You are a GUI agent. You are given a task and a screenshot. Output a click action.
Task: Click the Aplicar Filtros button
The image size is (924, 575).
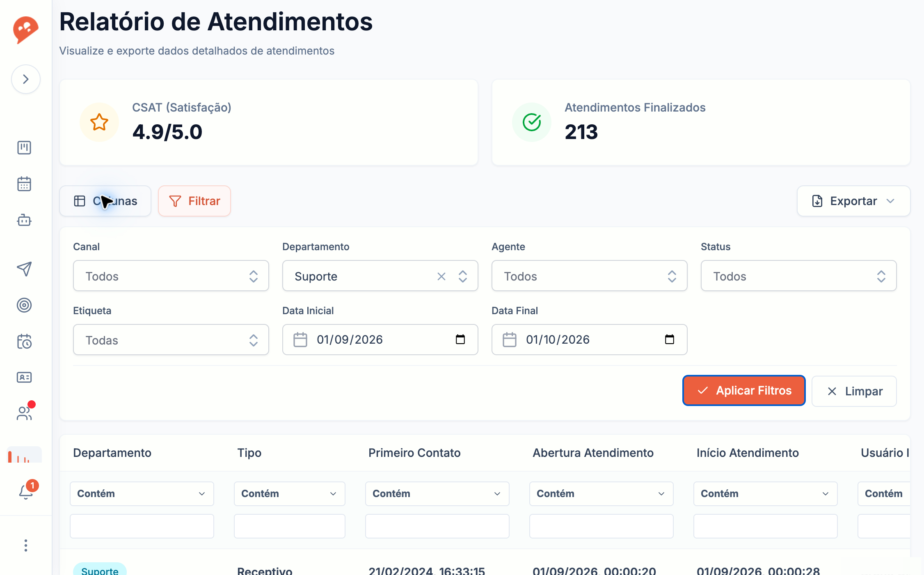(744, 390)
